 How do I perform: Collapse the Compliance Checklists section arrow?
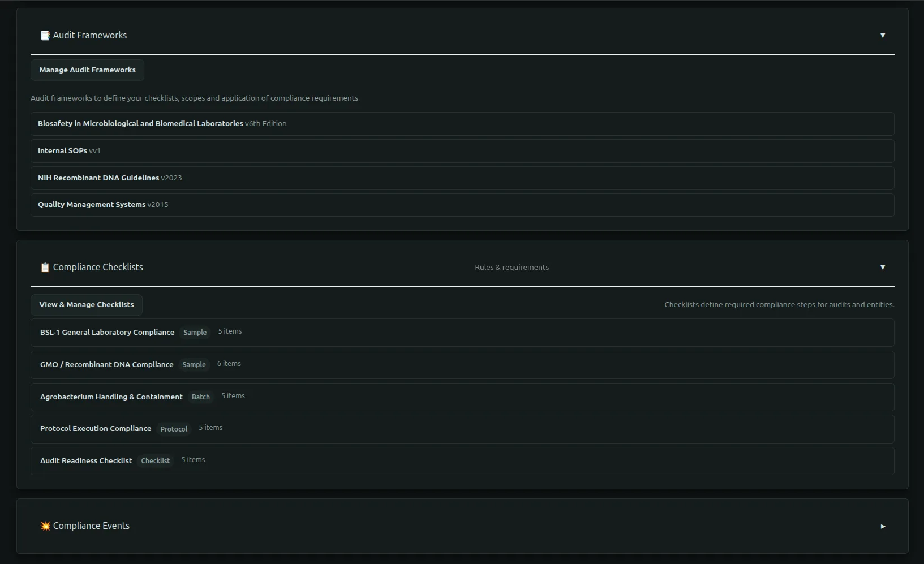883,267
